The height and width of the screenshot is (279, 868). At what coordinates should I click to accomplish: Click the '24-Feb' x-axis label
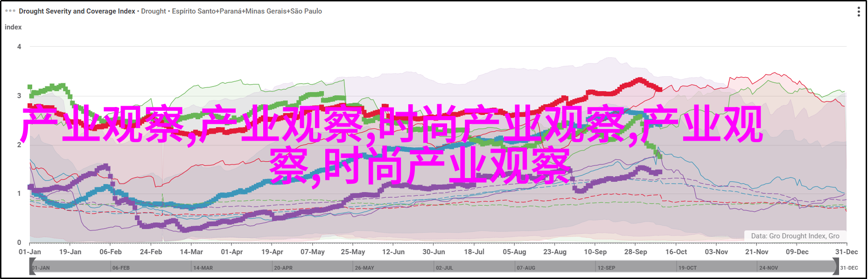pyautogui.click(x=151, y=252)
